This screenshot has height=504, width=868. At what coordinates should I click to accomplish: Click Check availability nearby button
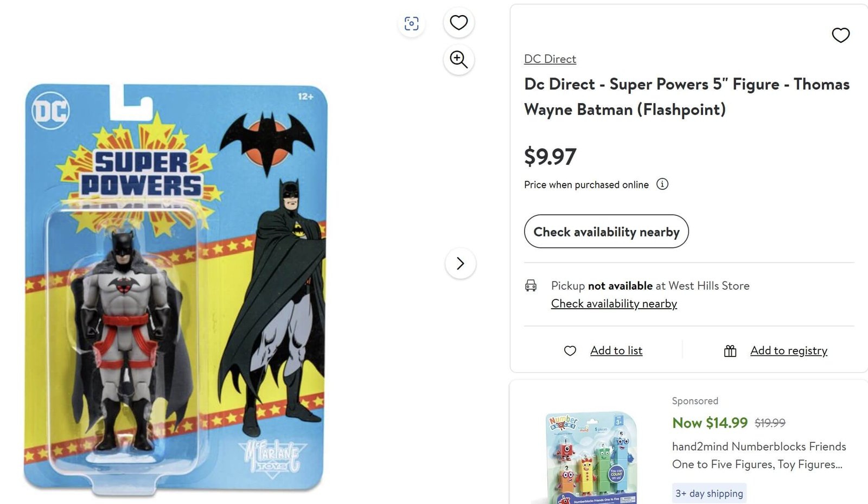pos(606,232)
